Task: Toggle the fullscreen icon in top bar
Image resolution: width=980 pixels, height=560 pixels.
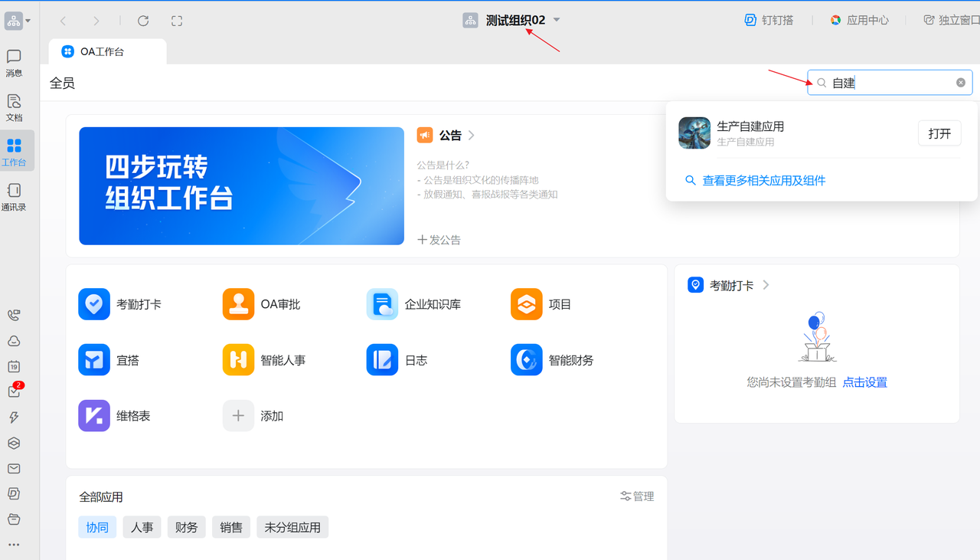Action: click(177, 21)
